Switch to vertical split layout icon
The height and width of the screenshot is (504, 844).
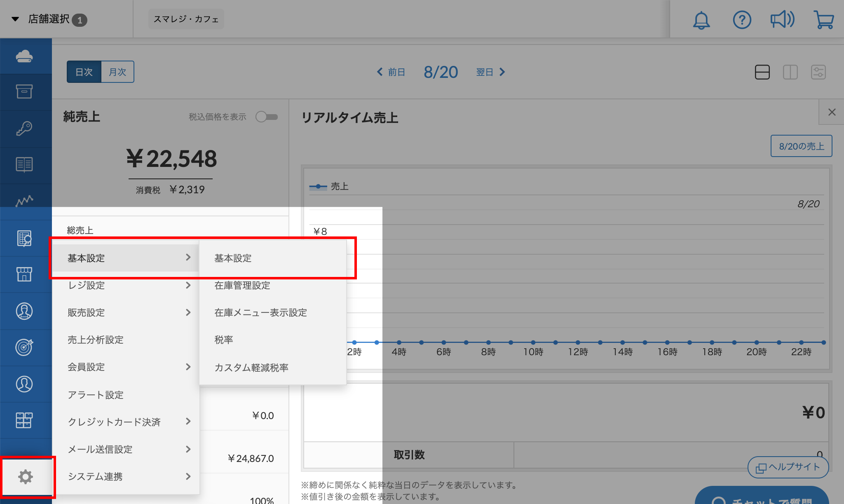point(790,72)
